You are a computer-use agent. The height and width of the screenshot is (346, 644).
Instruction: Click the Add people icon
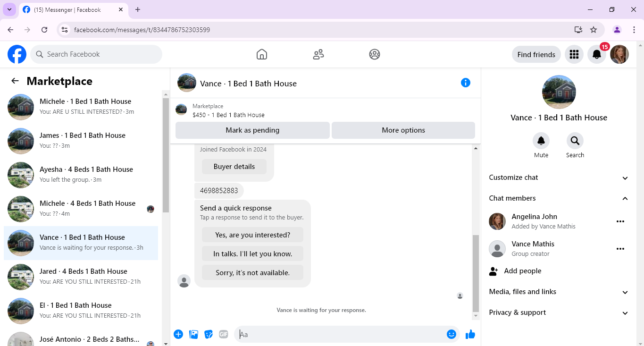(493, 271)
